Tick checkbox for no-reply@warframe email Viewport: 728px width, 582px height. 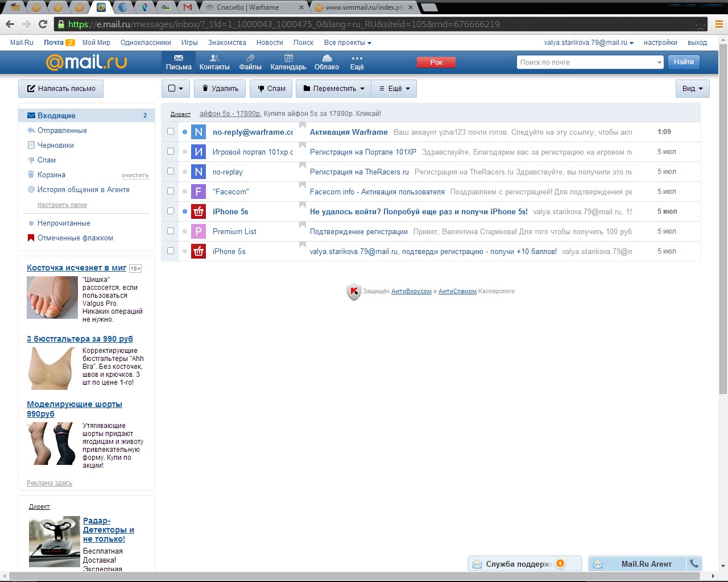pos(171,131)
